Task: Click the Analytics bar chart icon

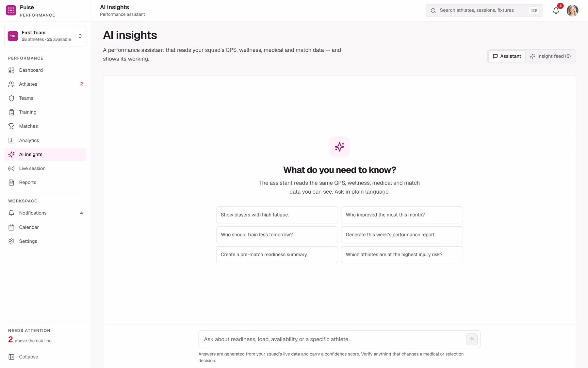Action: coord(11,141)
